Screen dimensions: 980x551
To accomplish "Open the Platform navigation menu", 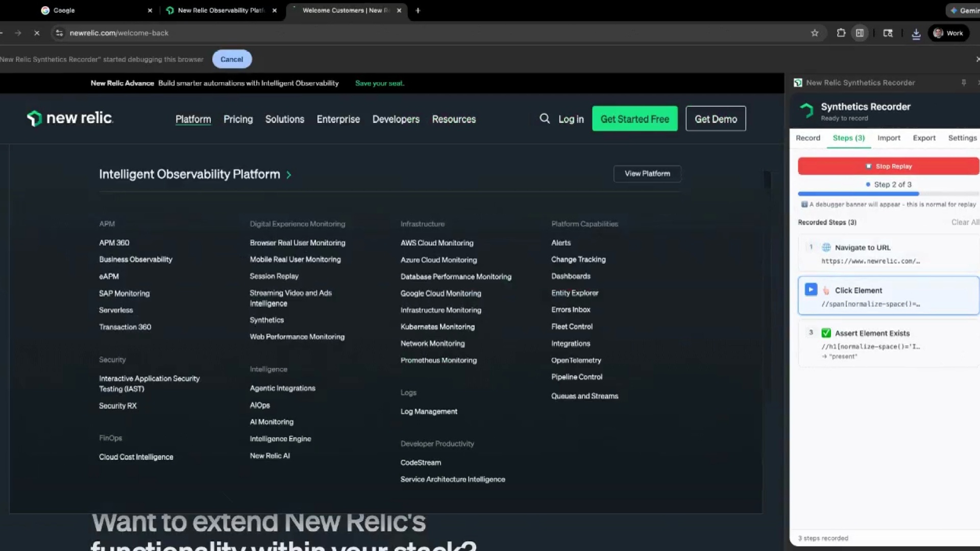I will [x=193, y=119].
